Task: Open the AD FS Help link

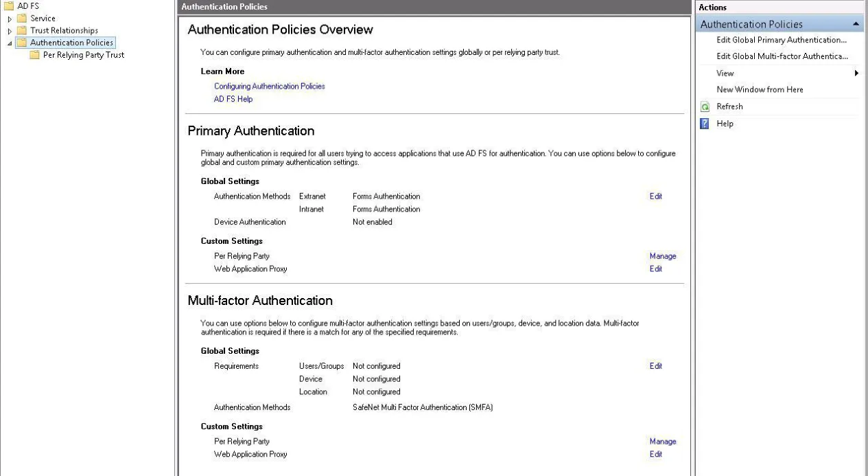Action: click(233, 99)
